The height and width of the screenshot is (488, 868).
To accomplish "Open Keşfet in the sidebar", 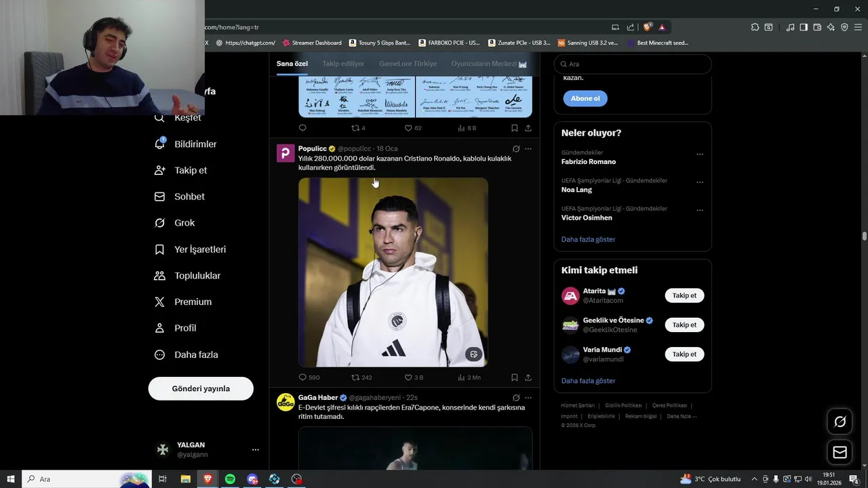I will (x=178, y=117).
